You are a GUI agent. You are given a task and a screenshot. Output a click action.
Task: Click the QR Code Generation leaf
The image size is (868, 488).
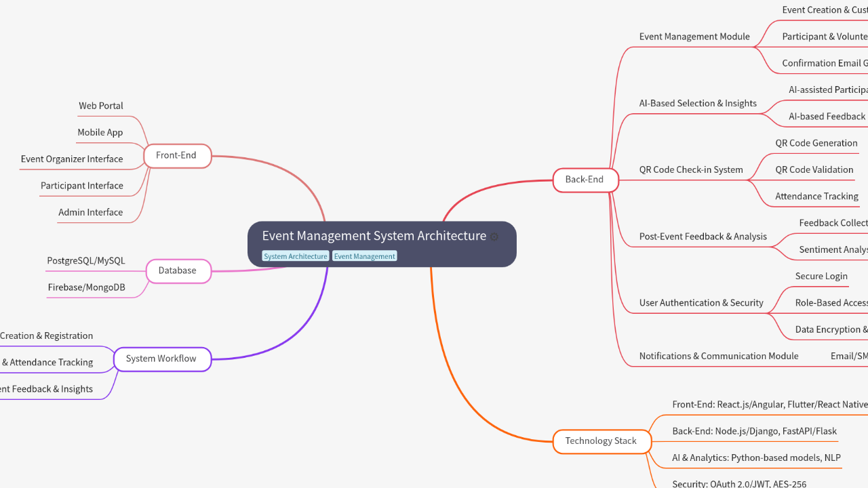(816, 143)
